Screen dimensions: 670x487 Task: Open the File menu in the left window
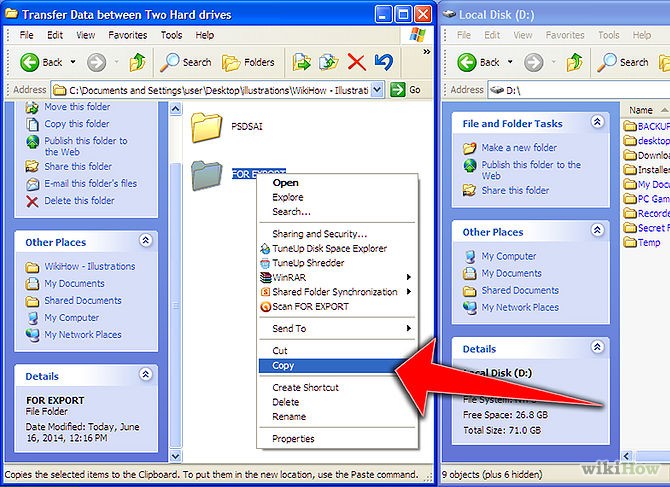coord(26,35)
